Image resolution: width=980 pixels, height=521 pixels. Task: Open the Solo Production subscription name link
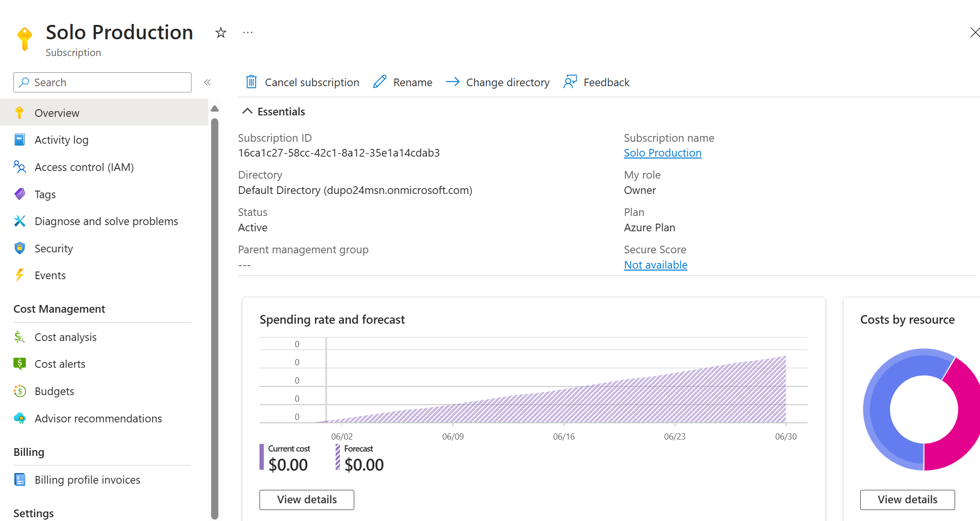point(663,153)
